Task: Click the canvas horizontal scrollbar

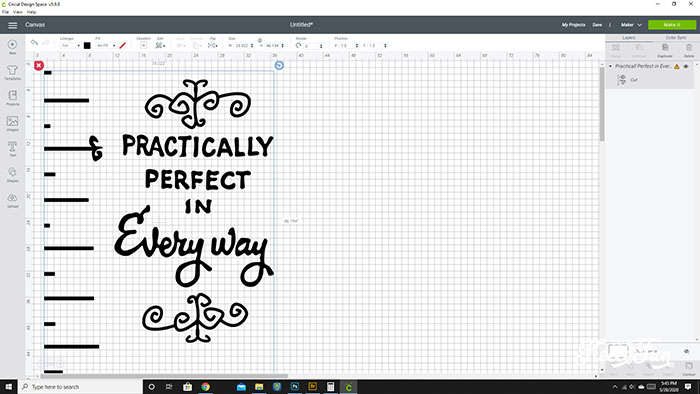Action: tap(164, 376)
